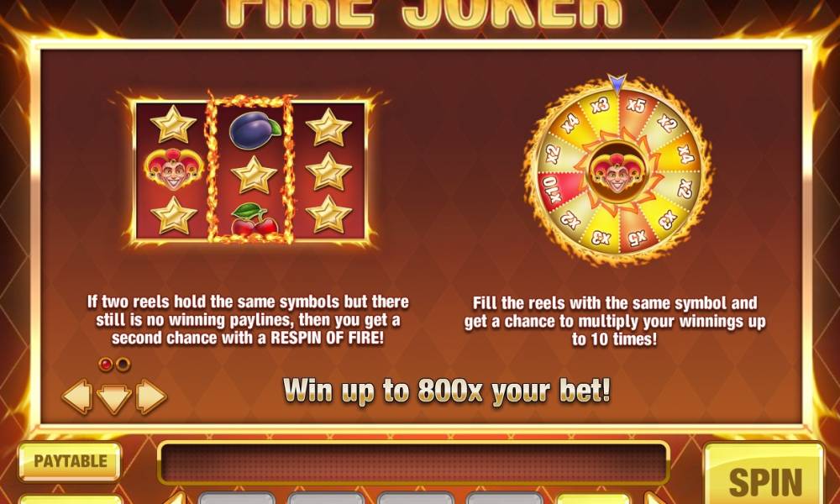This screenshot has height=504, width=840.
Task: Click the red x10 wheel segment
Action: coord(555,190)
